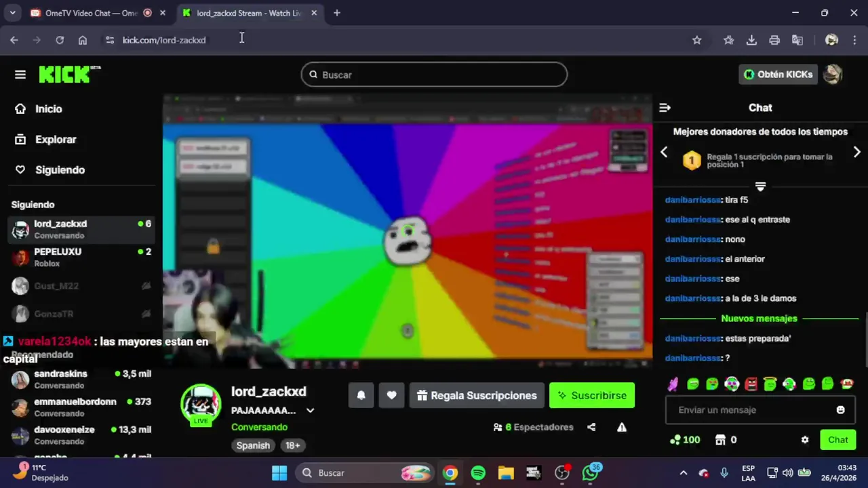The image size is (868, 488).
Task: Insert the halo green emote
Action: 770,384
